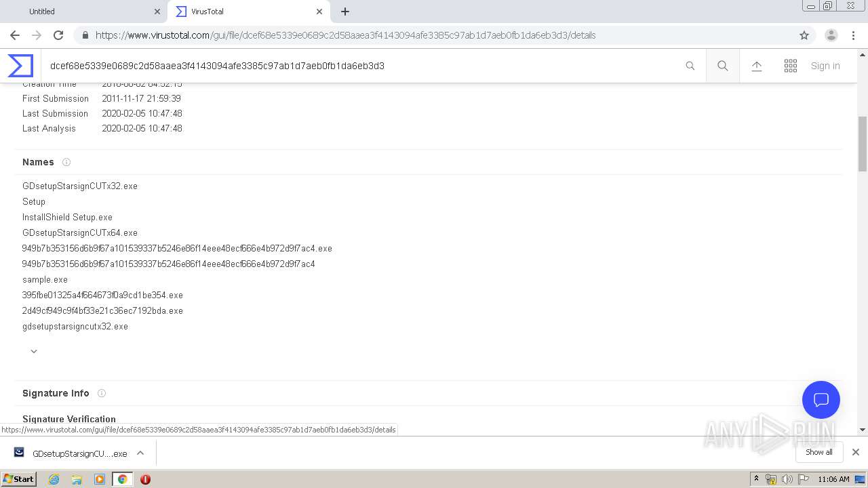Image resolution: width=868 pixels, height=488 pixels.
Task: Click the Names info icon
Action: coord(66,162)
